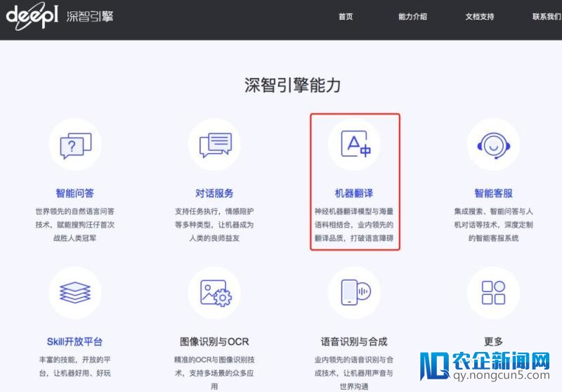Screen dimensions: 562x392
Task: Click the 智能问答 question bubble icon
Action: coord(75,145)
